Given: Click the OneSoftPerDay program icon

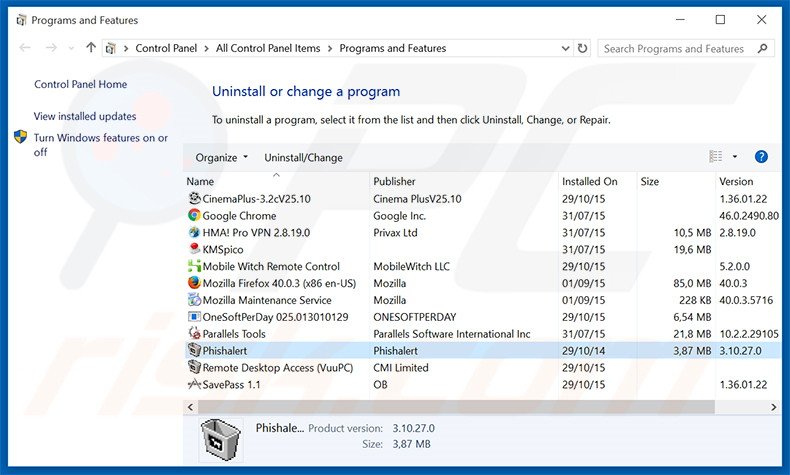Looking at the screenshot, I should pyautogui.click(x=194, y=316).
